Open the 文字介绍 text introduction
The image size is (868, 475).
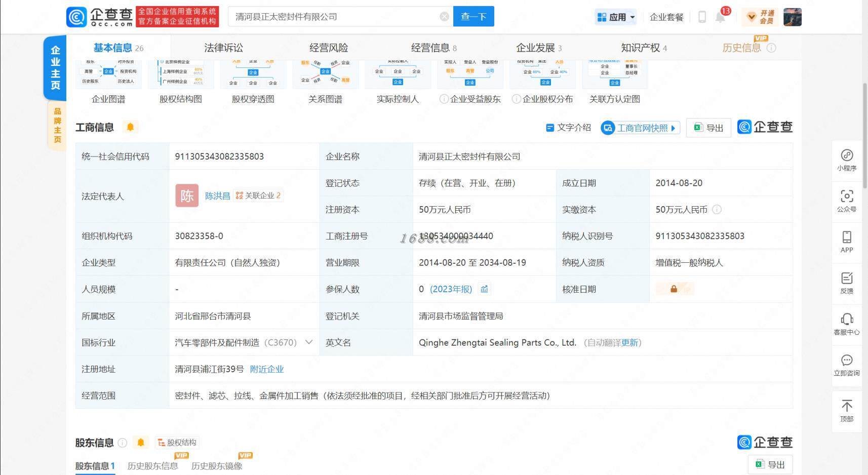[x=568, y=128]
